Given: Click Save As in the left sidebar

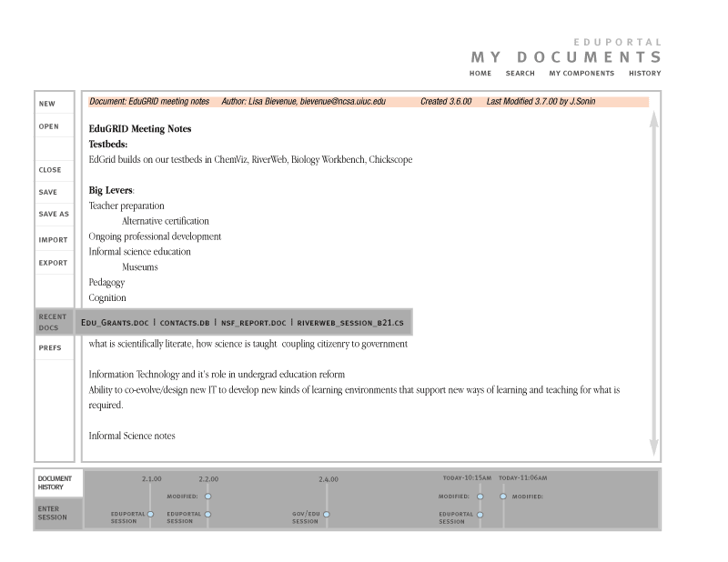Looking at the screenshot, I should pos(53,215).
